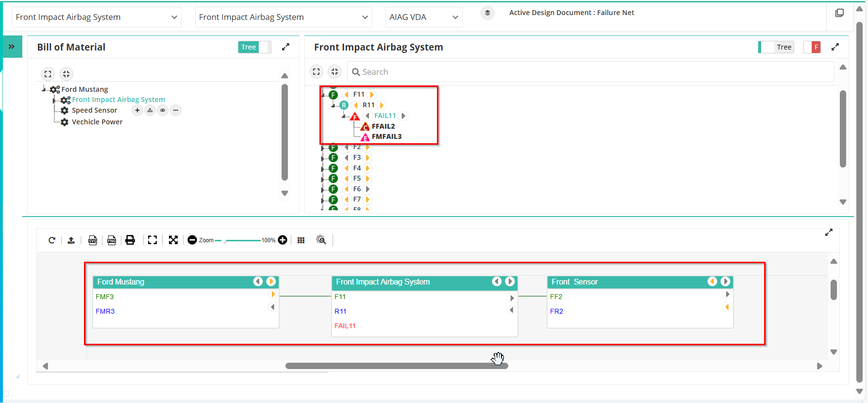
Task: Adjust the Zoom slider handle
Action: (x=225, y=240)
